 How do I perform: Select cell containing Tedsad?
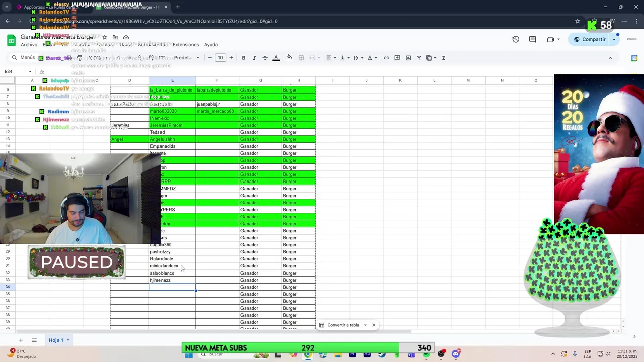click(172, 132)
